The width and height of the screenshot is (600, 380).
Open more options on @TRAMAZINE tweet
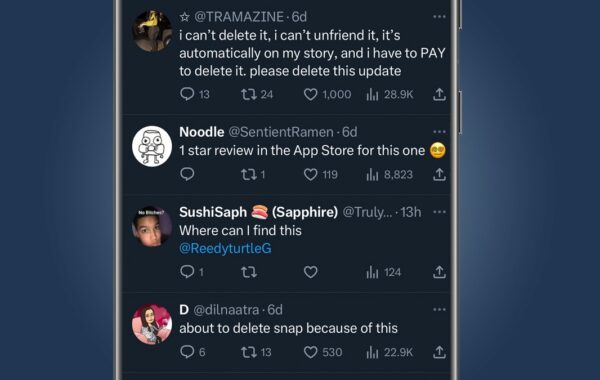click(x=439, y=16)
